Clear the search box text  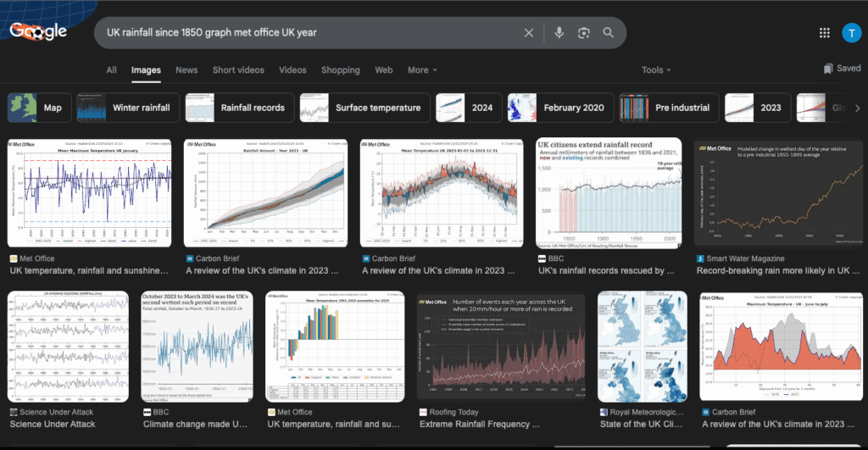click(x=529, y=33)
